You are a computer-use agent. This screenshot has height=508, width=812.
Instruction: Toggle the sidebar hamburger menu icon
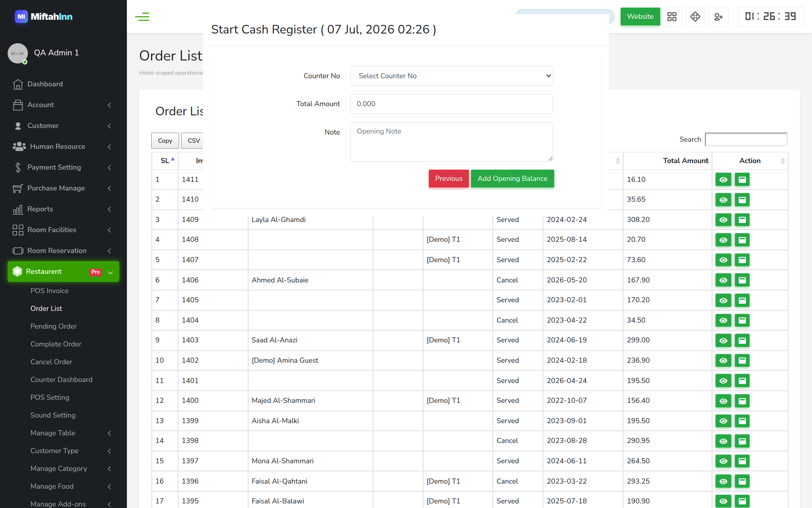point(142,17)
